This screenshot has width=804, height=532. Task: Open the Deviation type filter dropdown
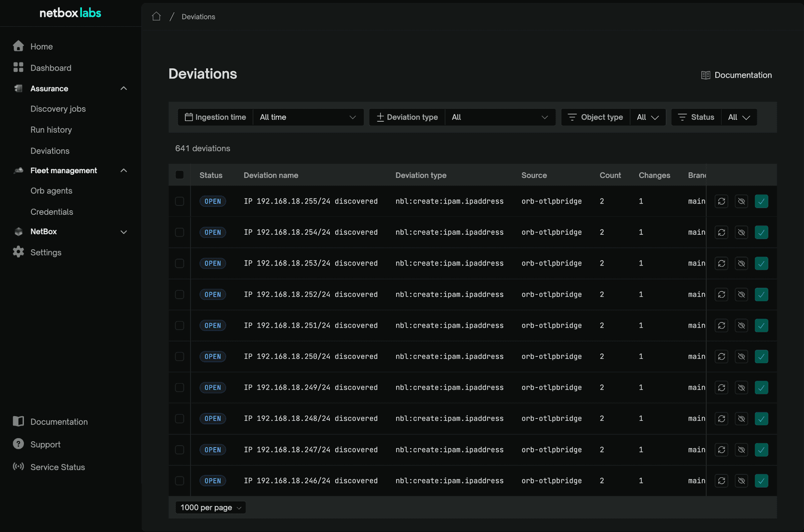pyautogui.click(x=500, y=117)
